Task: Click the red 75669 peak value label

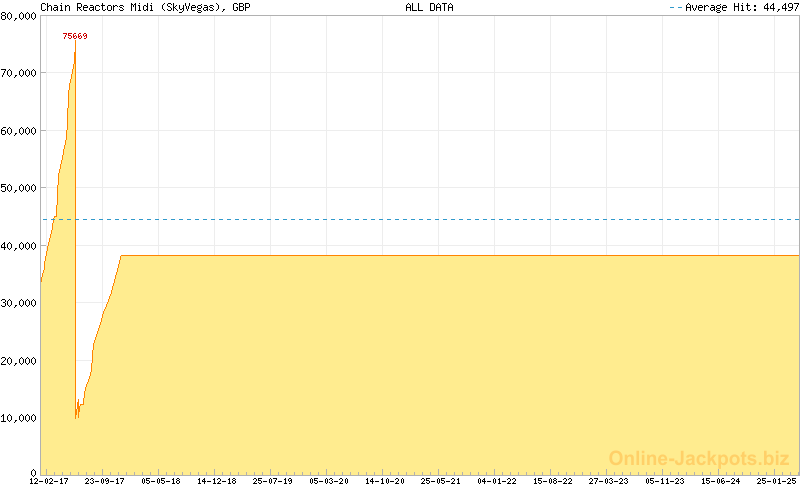Action: [75, 36]
